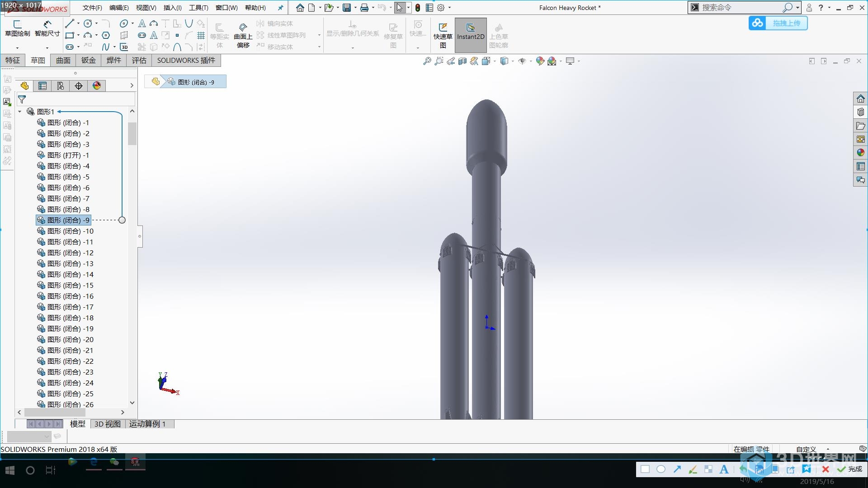Viewport: 868px width, 488px height.
Task: Open the View Orientation dropdown arrow
Action: 495,61
